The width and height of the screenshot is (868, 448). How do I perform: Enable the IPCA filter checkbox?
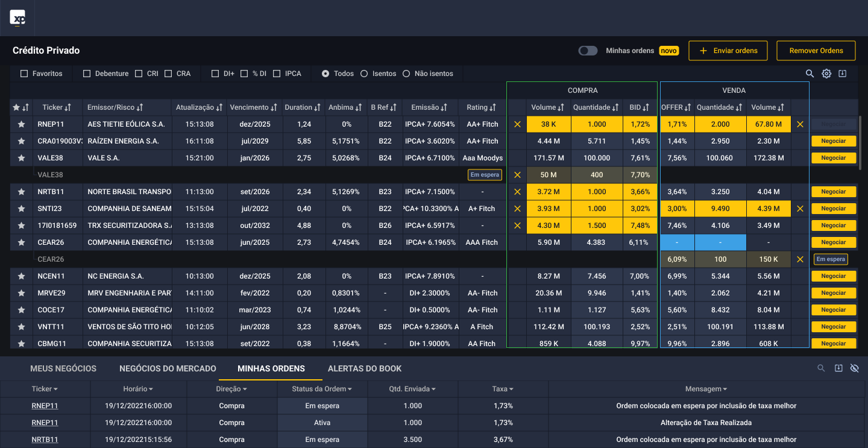(277, 74)
